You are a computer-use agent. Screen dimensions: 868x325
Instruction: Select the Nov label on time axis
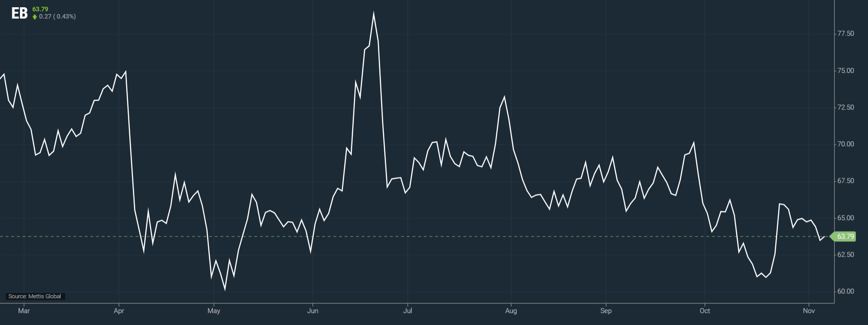[809, 311]
